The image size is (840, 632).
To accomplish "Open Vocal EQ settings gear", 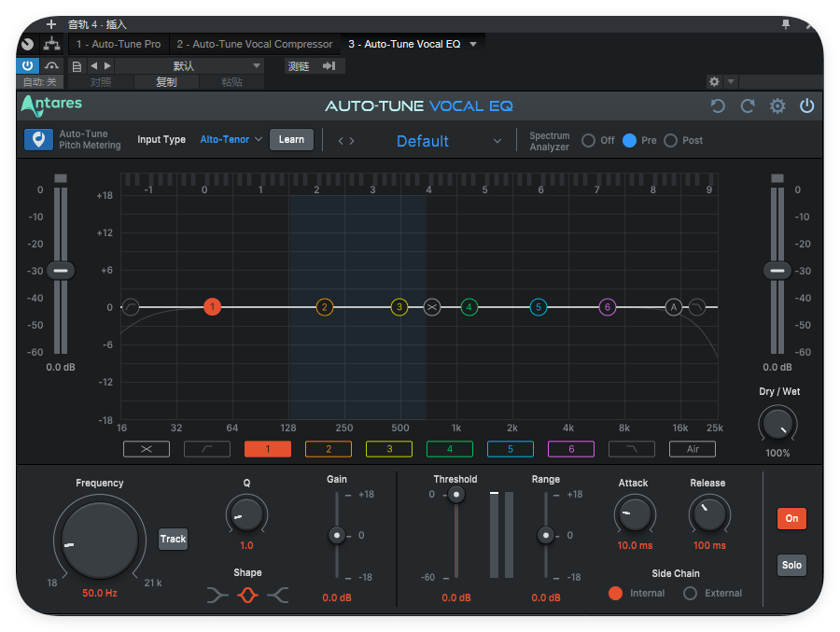I will coord(777,106).
